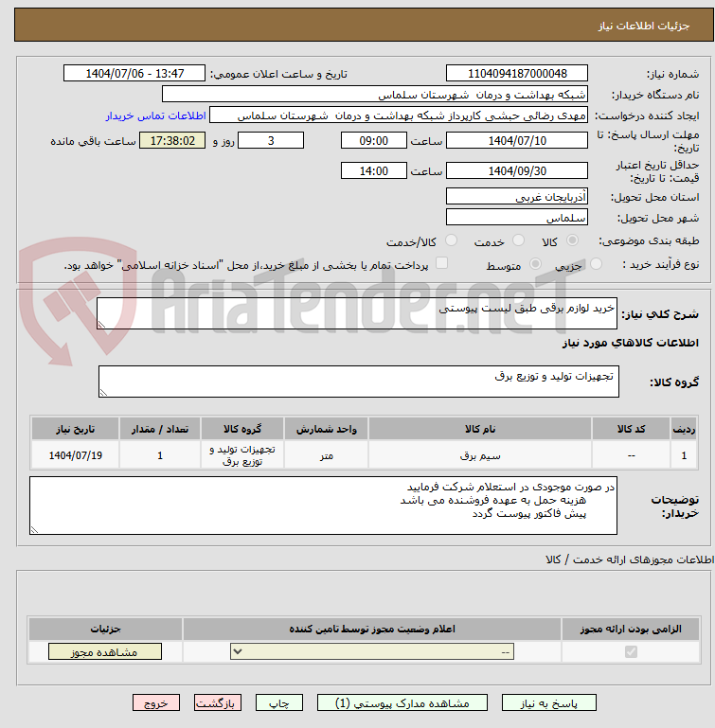Viewport: 715px width, 728px height.
Task: Click the تاریخ نیاز column header
Action: (x=75, y=429)
